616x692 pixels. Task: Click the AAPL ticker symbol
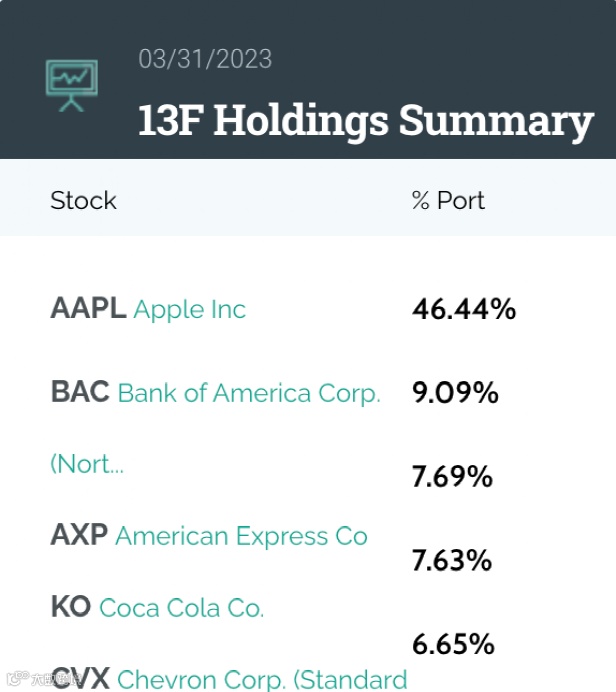88,308
